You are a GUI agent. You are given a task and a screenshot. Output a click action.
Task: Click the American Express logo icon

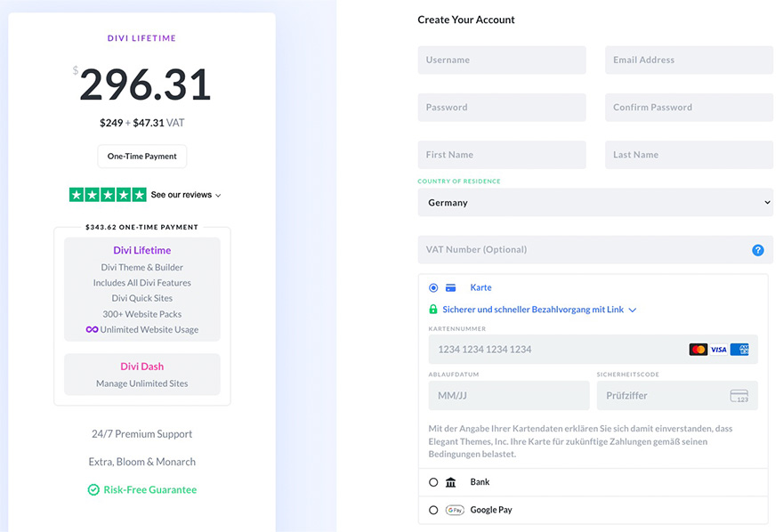click(x=739, y=350)
